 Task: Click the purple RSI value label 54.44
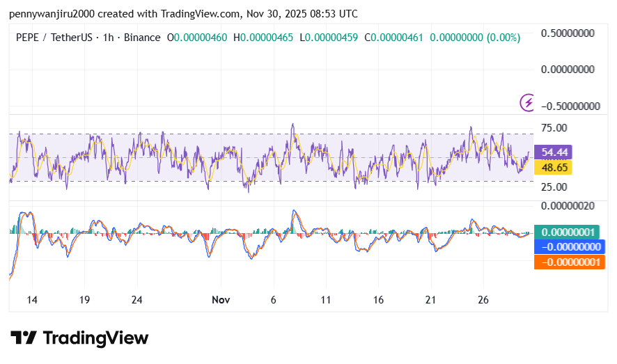[556, 152]
